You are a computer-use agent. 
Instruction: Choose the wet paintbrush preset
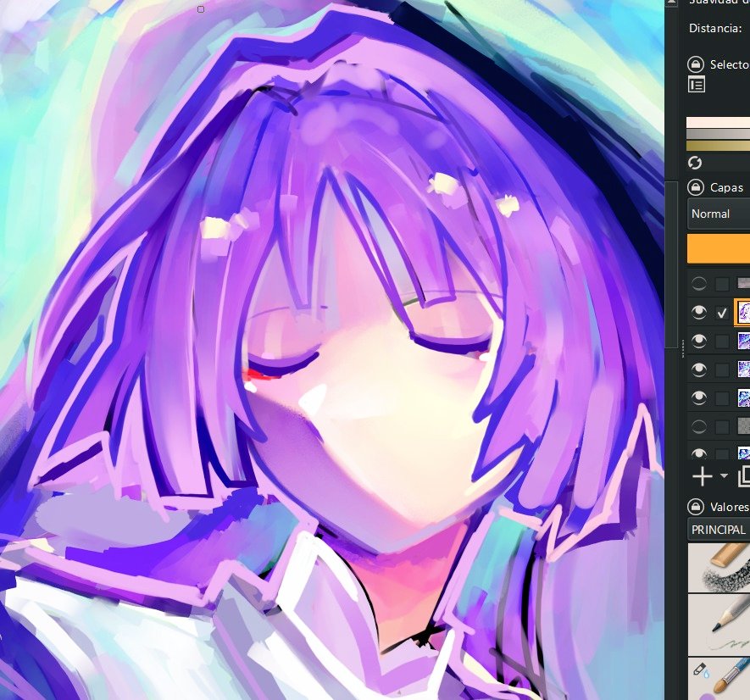click(x=719, y=679)
